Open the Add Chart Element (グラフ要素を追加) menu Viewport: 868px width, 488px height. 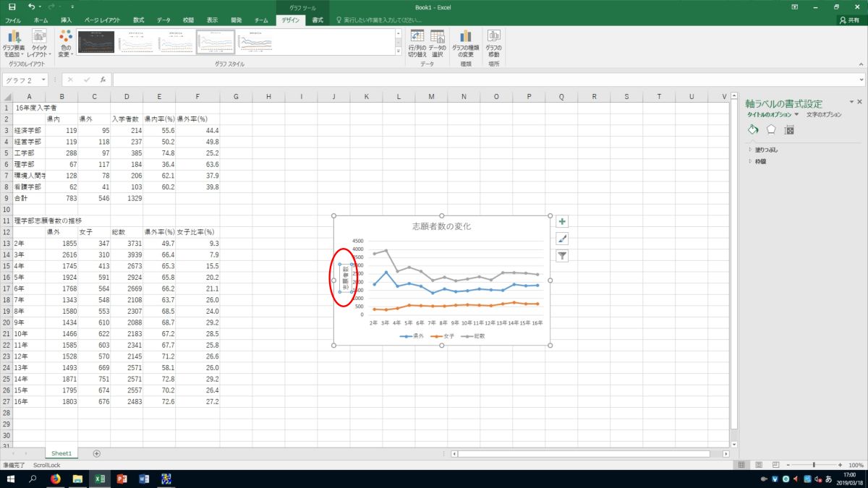[13, 43]
